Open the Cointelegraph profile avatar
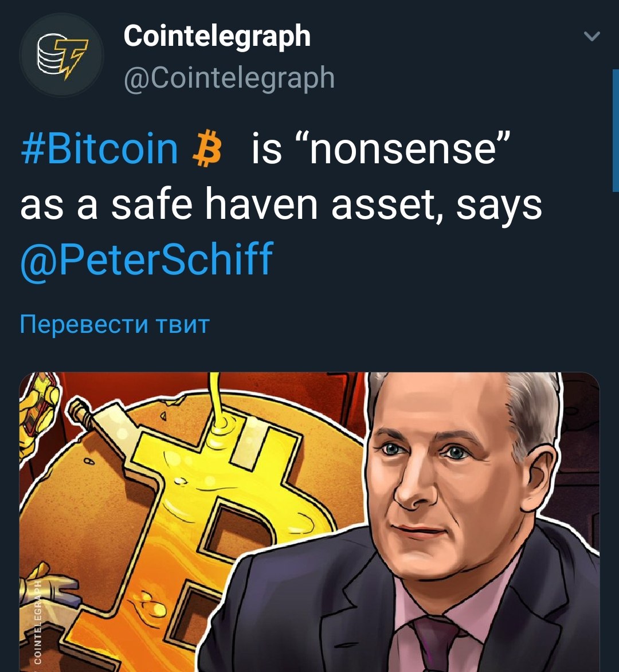The height and width of the screenshot is (672, 619). [62, 55]
